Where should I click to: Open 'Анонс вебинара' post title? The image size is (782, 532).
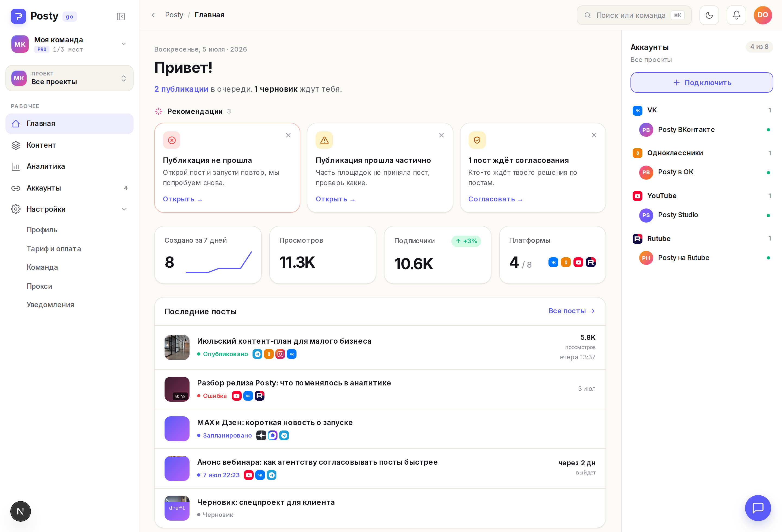tap(317, 462)
